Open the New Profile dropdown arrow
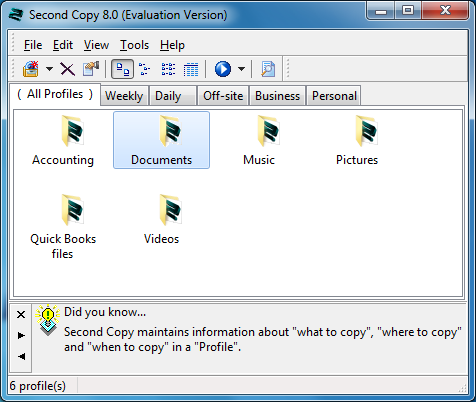Screen dimensions: 476x402 (49, 69)
